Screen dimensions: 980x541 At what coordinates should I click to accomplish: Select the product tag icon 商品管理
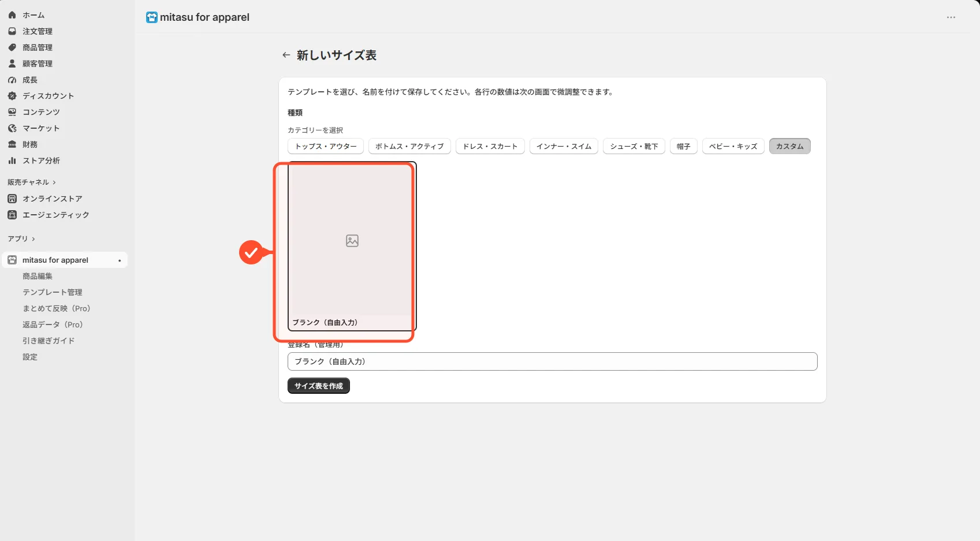12,47
